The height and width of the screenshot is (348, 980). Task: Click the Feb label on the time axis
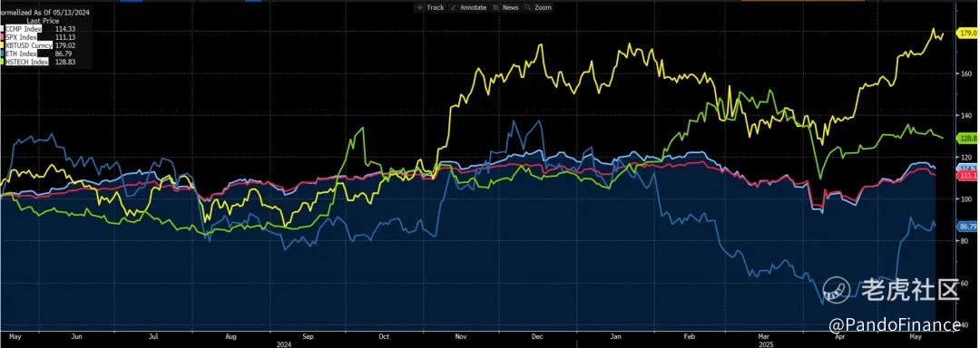point(690,336)
